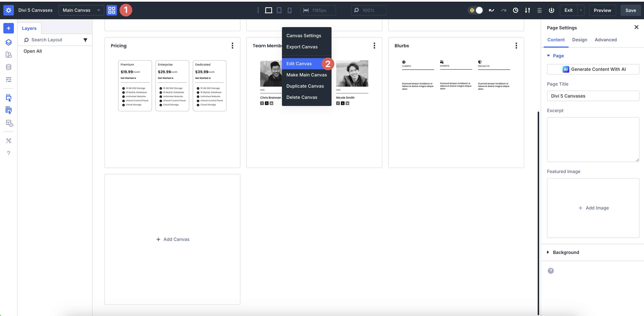Toggle the light/dark mode switch

pos(476,10)
